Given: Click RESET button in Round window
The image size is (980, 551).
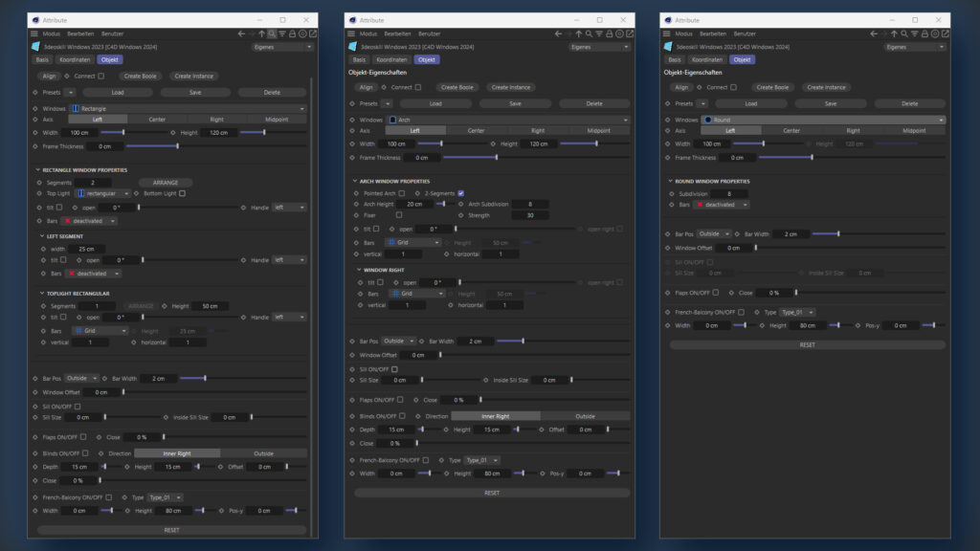Looking at the screenshot, I should click(807, 344).
